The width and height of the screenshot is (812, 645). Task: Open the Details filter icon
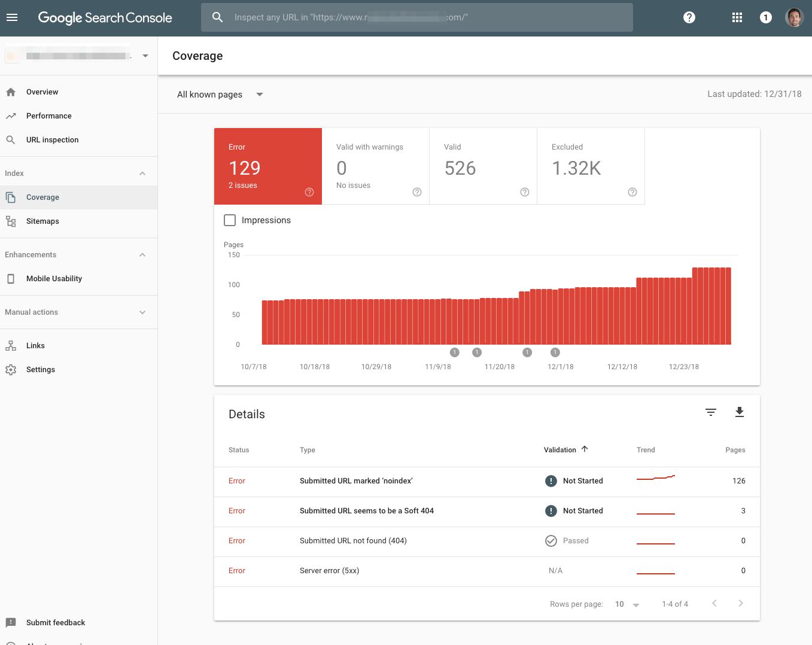711,412
